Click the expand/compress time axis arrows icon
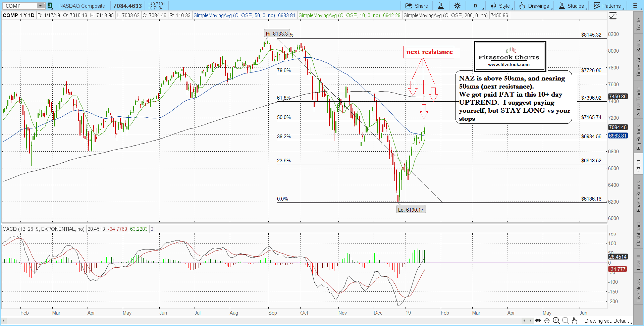644x326 pixels. [x=538, y=321]
